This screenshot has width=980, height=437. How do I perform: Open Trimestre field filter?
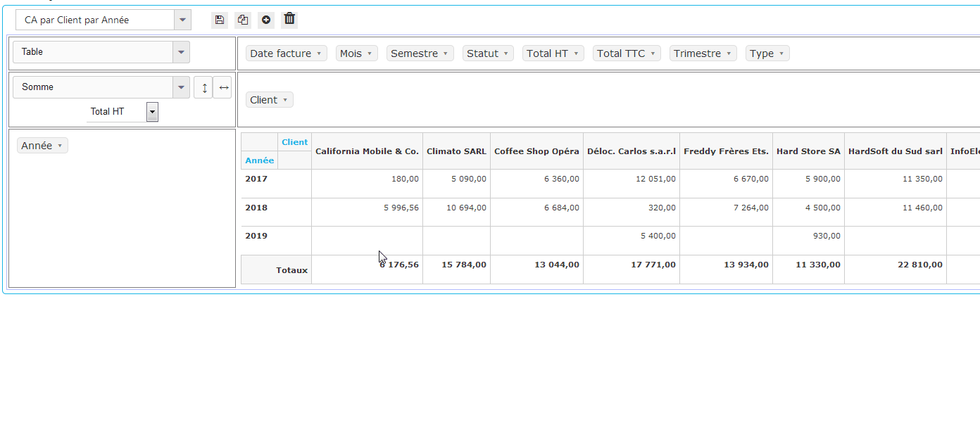point(729,53)
